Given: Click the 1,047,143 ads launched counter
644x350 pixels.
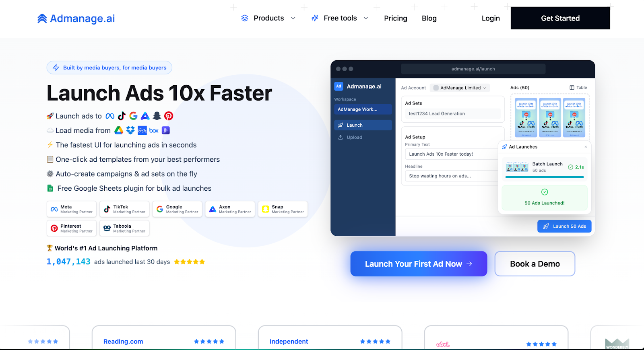Looking at the screenshot, I should click(x=68, y=262).
